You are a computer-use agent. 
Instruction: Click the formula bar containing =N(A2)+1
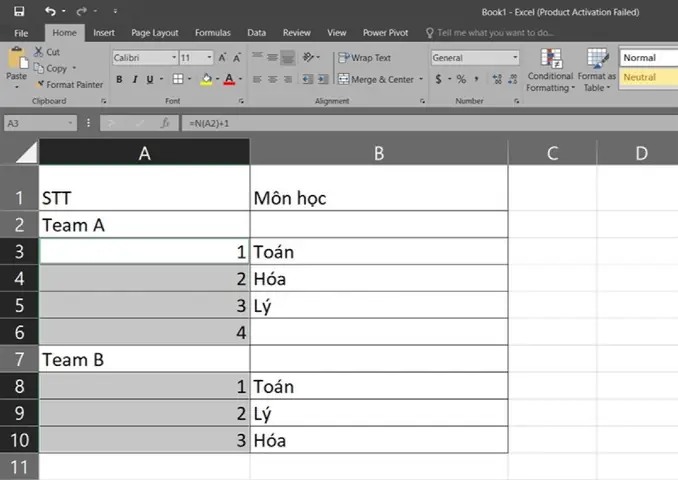click(430, 123)
